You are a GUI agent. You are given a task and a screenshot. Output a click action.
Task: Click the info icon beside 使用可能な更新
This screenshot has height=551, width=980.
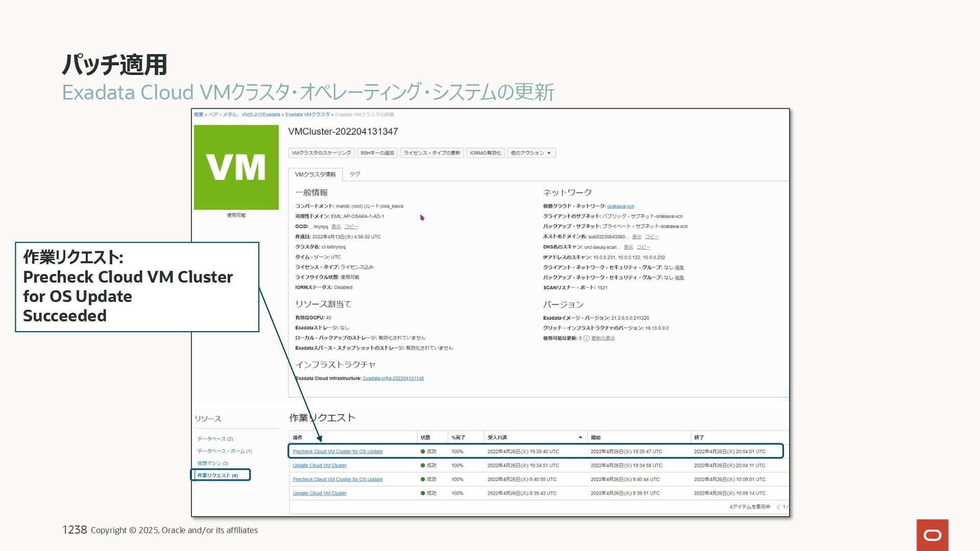tap(586, 338)
